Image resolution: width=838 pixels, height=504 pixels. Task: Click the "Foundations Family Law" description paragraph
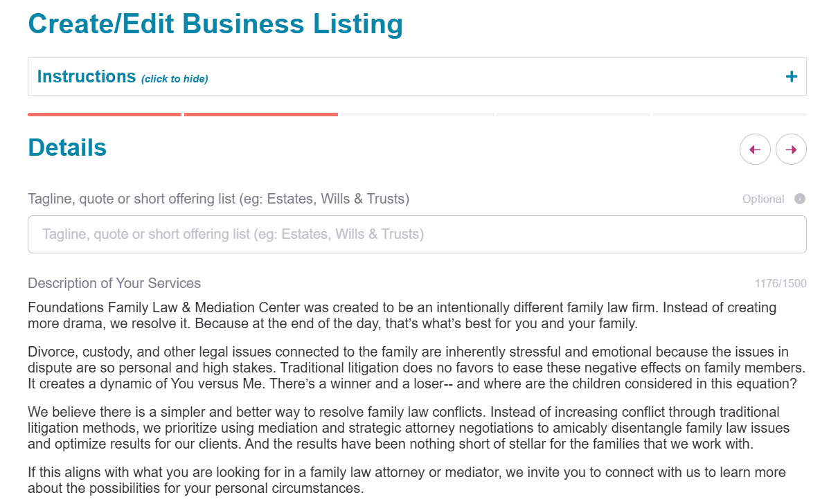402,315
